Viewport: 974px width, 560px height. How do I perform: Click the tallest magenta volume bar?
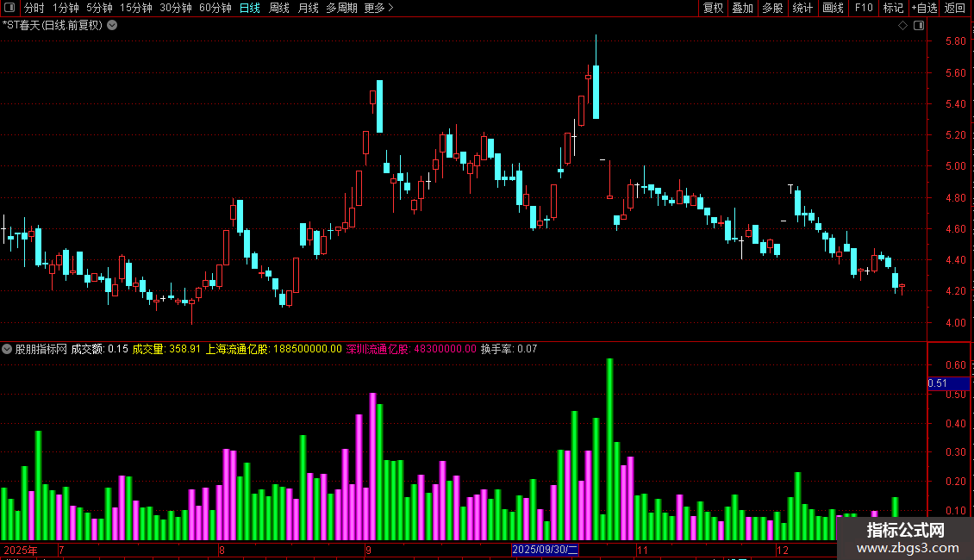pyautogui.click(x=372, y=467)
